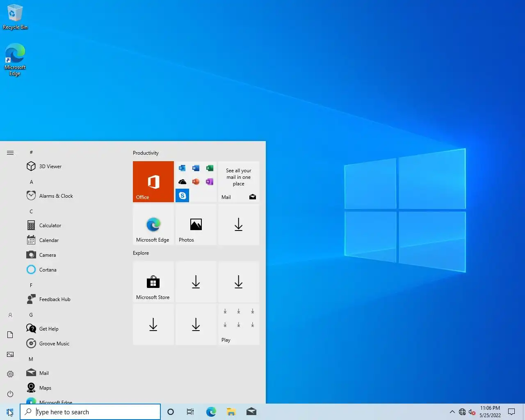Click the F letter header in app list
The width and height of the screenshot is (525, 420).
[31, 285]
